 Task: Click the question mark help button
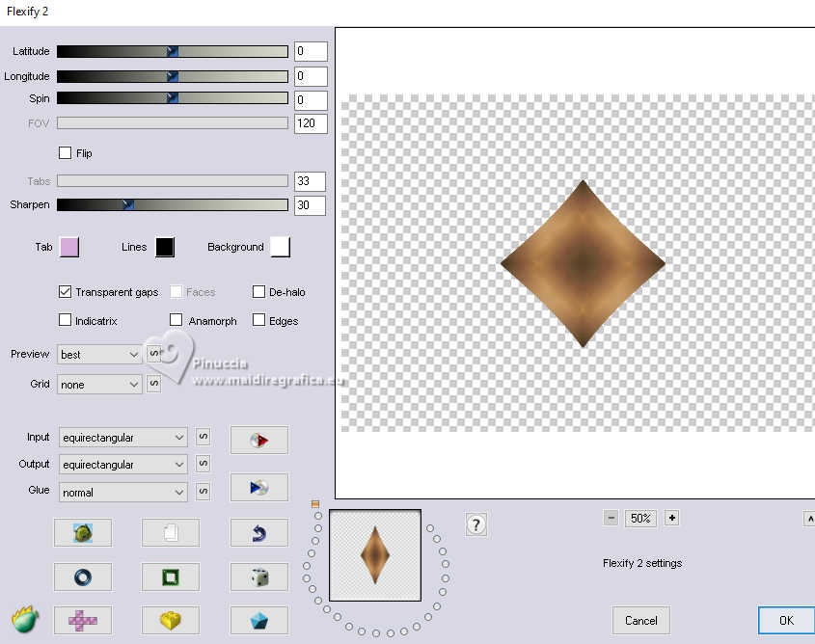click(x=476, y=524)
